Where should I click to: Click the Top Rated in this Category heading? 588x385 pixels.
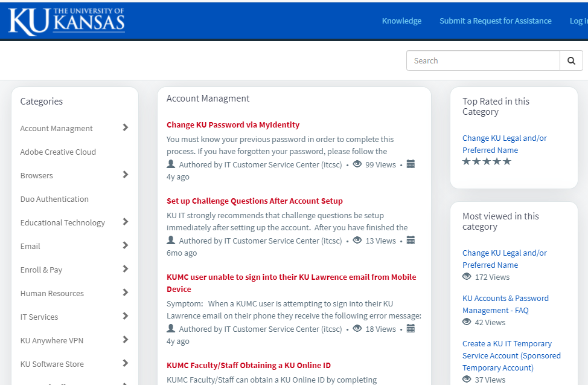point(496,106)
